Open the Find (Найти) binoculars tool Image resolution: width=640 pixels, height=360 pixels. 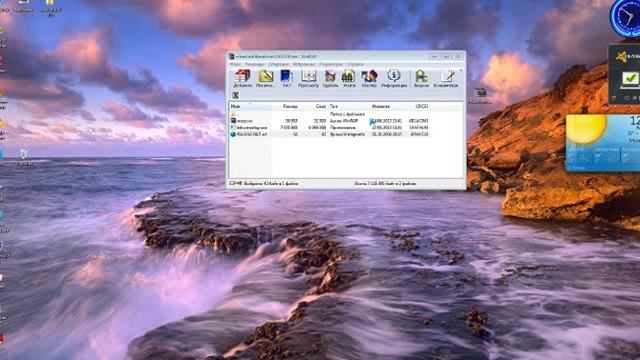pos(349,78)
